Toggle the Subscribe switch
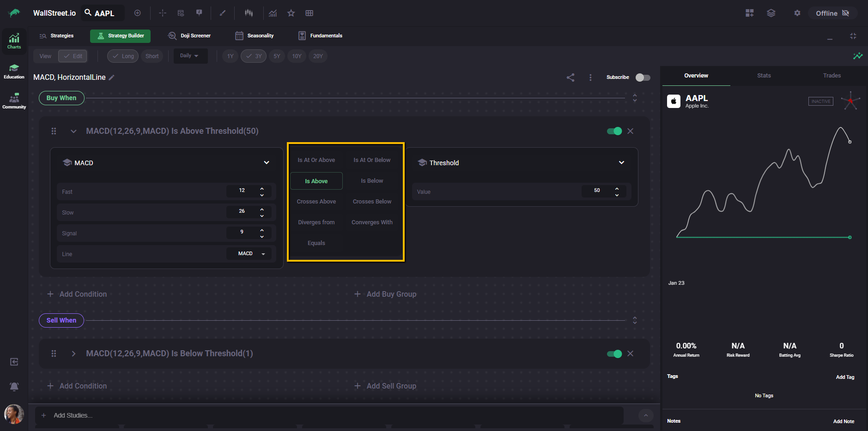The height and width of the screenshot is (431, 868). (643, 78)
